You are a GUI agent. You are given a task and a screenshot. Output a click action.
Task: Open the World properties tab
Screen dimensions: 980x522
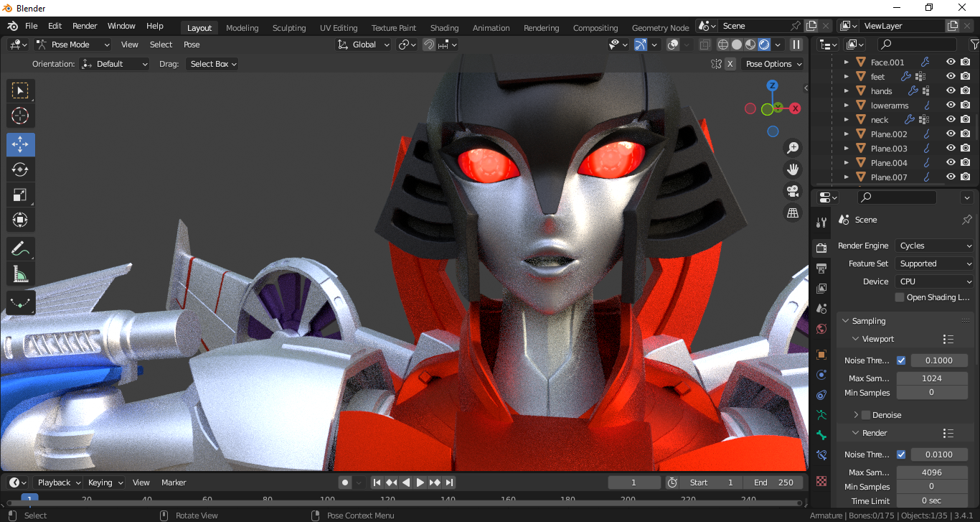821,329
